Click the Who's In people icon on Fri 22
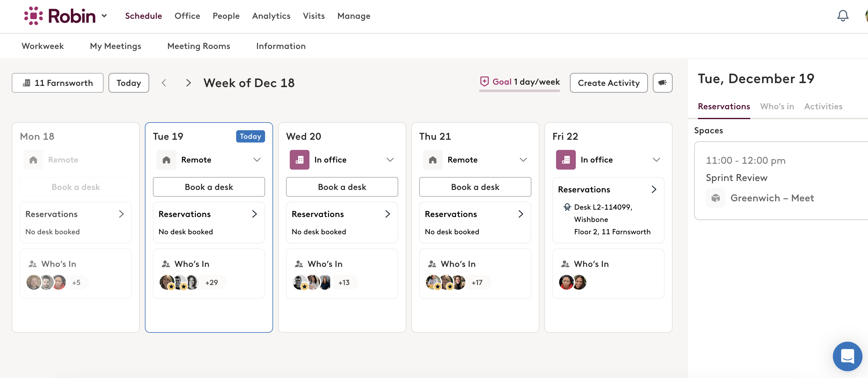 coord(565,264)
